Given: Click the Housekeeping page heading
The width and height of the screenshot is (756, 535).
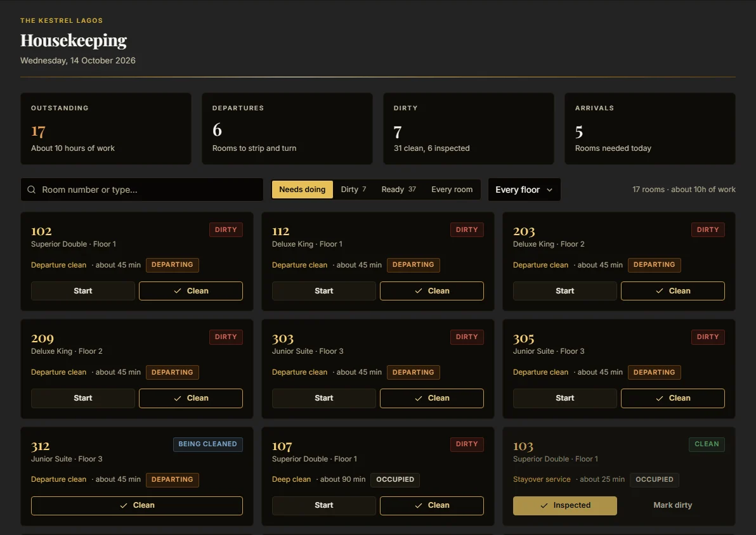Looking at the screenshot, I should point(74,41).
